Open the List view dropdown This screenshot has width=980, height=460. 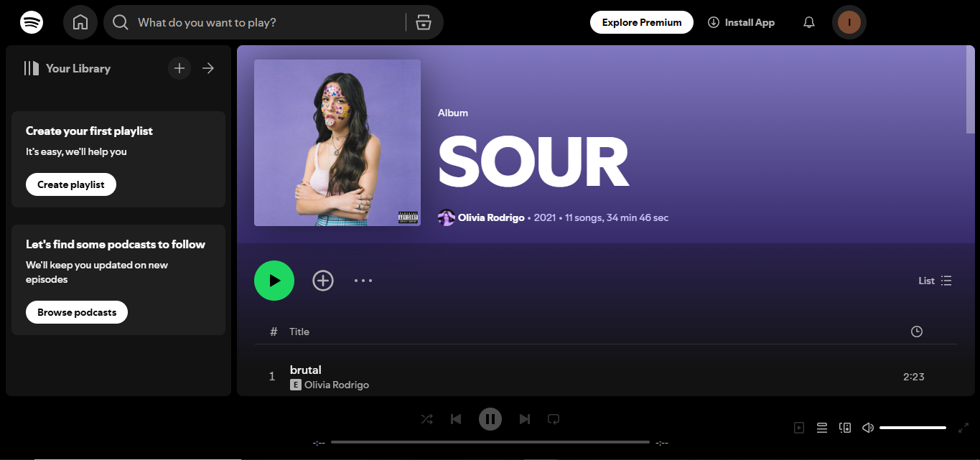934,280
